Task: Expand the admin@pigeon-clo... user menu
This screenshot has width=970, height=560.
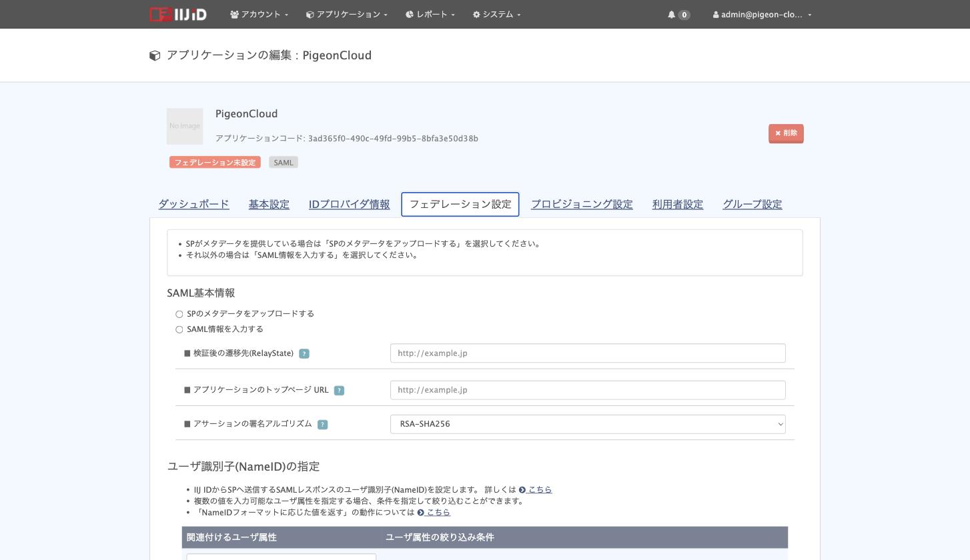Action: pos(762,15)
